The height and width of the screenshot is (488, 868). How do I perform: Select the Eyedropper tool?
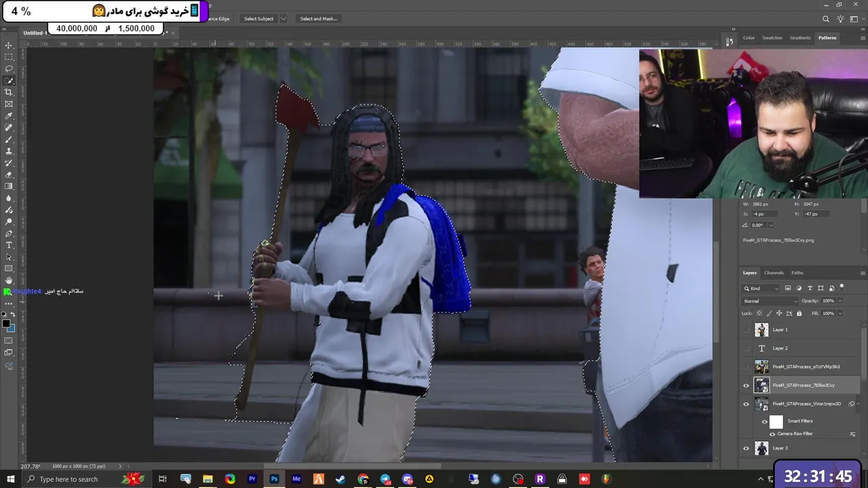point(9,116)
